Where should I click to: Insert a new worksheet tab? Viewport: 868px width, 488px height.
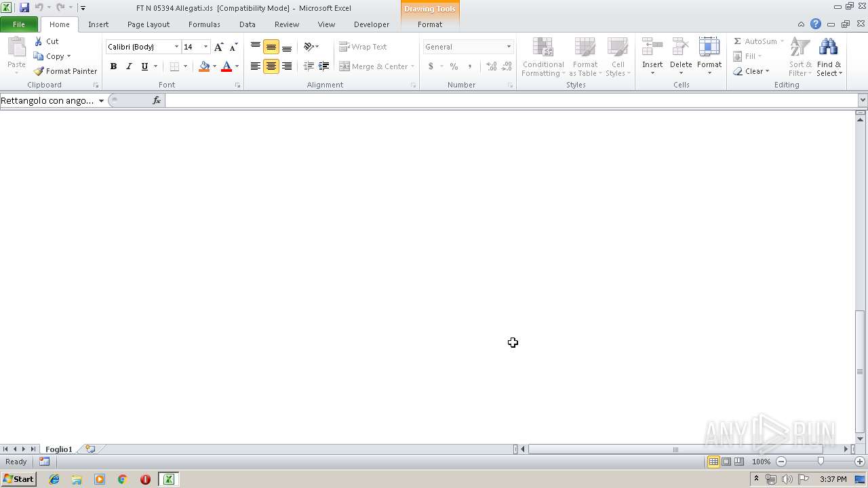90,449
